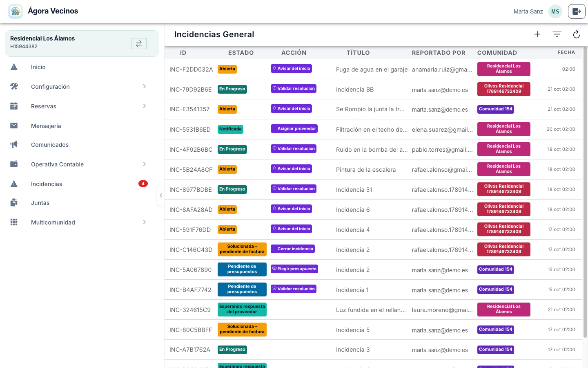
Task: Click the Juntas documents icon
Action: [14, 202]
